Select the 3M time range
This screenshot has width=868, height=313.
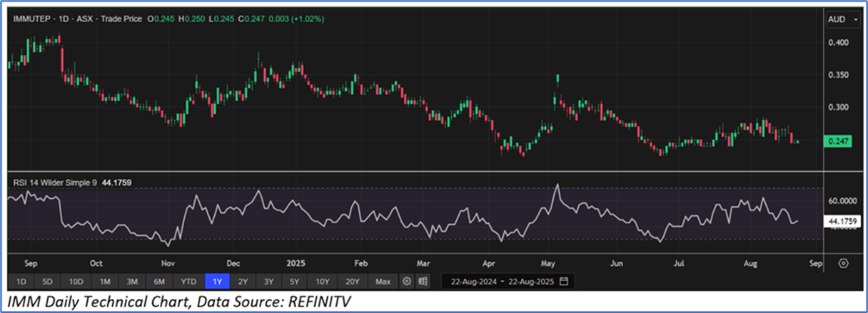(132, 280)
